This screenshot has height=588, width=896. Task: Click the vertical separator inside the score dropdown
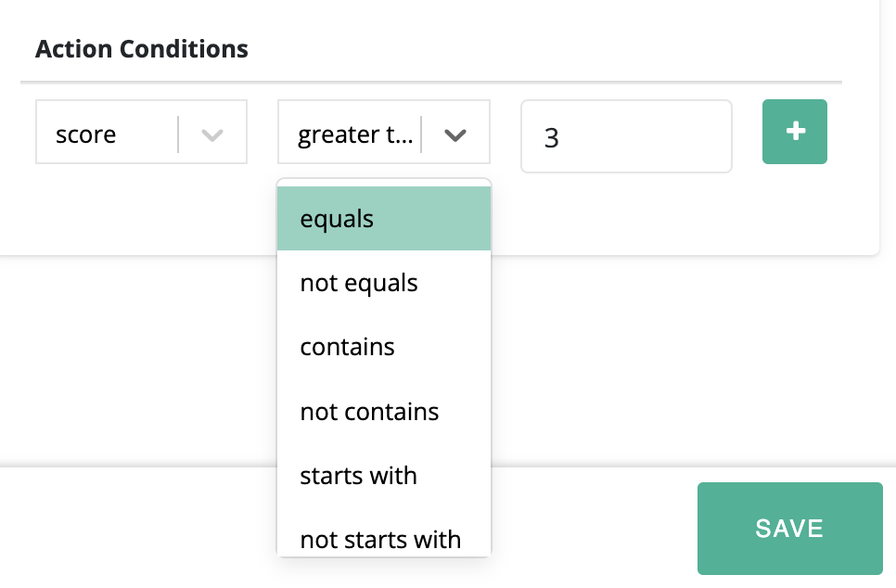[x=177, y=134]
